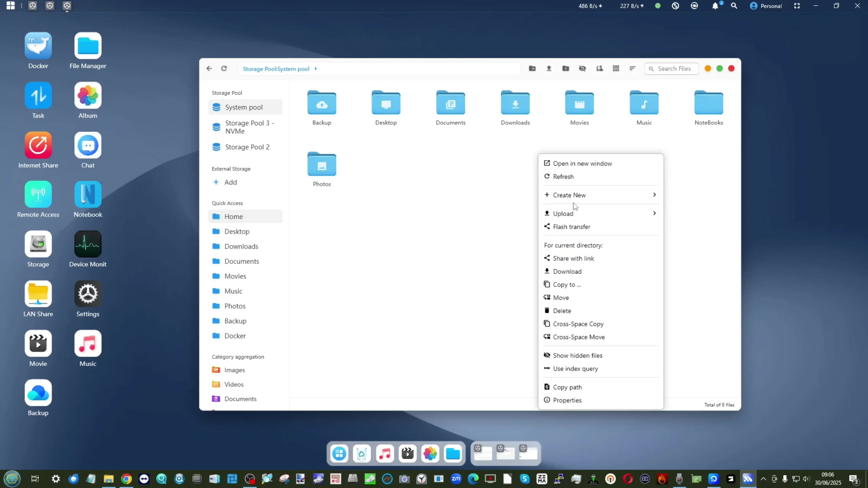Screen dimensions: 868x488
Task: Open the dock recycle bin icon
Action: pyautogui.click(x=362, y=453)
